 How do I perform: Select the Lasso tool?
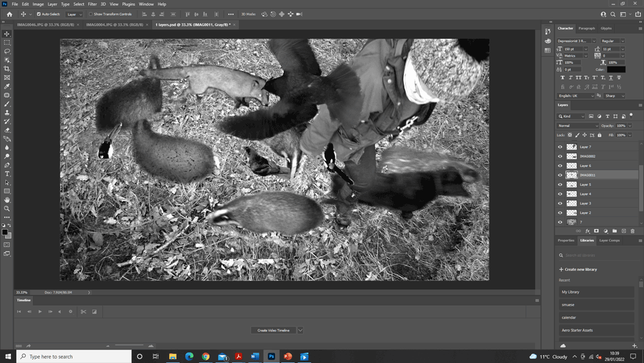click(7, 51)
